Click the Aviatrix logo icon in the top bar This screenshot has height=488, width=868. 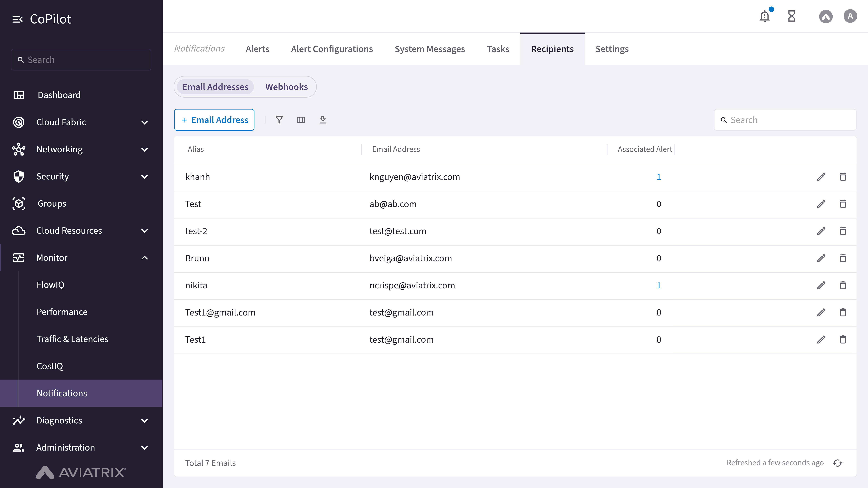[826, 16]
